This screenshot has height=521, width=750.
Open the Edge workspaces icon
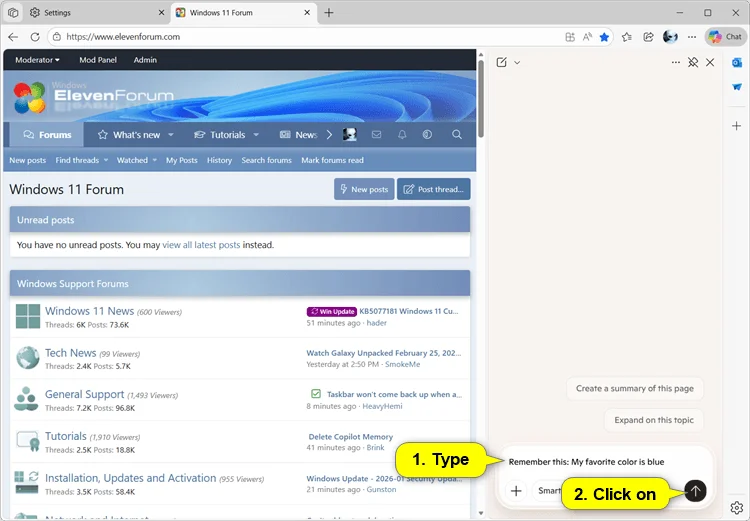13,13
